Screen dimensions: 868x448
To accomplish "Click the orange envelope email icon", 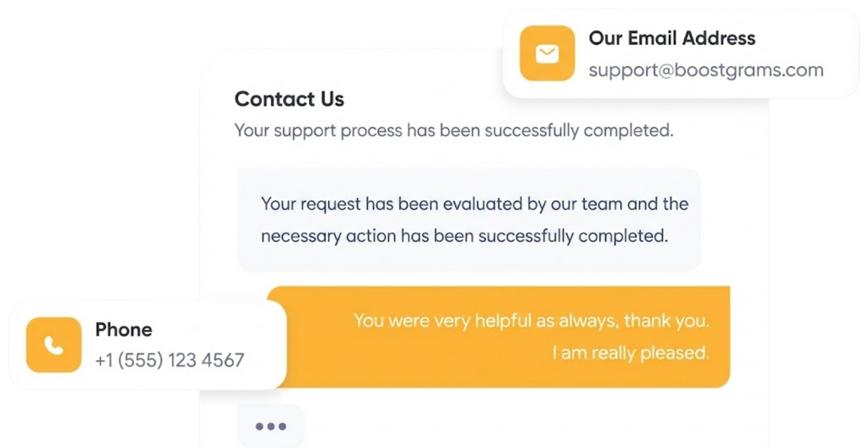I will coord(547,53).
